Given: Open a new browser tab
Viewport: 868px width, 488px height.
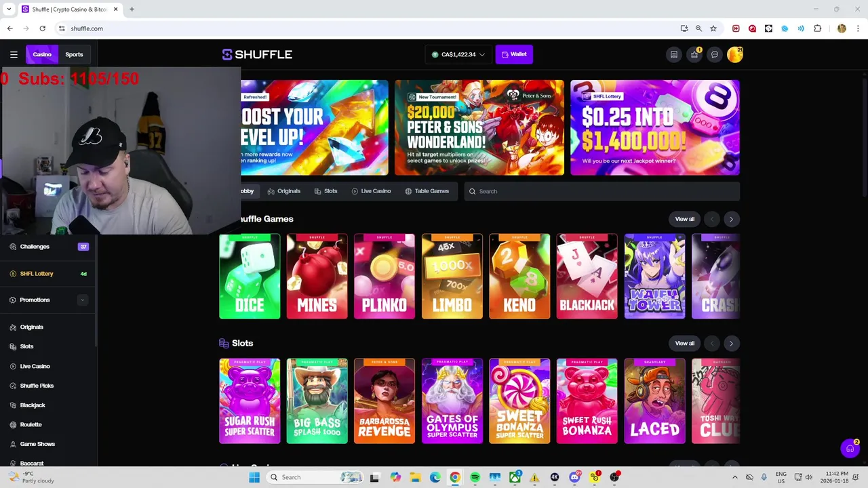Looking at the screenshot, I should click(132, 9).
